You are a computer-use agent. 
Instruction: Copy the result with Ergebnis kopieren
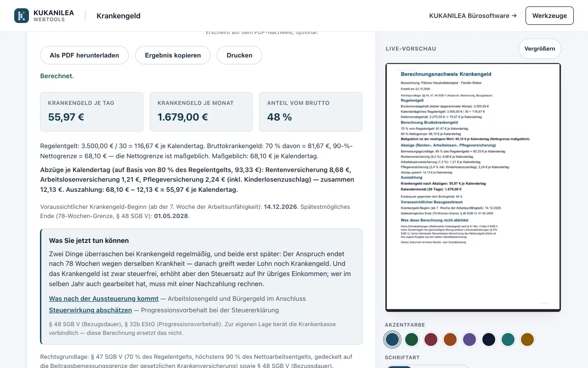[173, 55]
